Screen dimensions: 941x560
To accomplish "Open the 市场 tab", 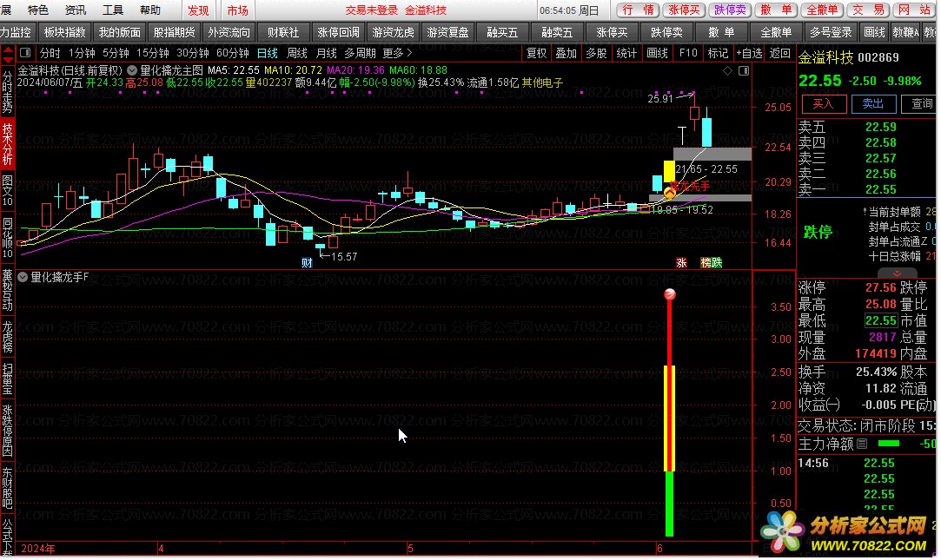I will point(238,10).
